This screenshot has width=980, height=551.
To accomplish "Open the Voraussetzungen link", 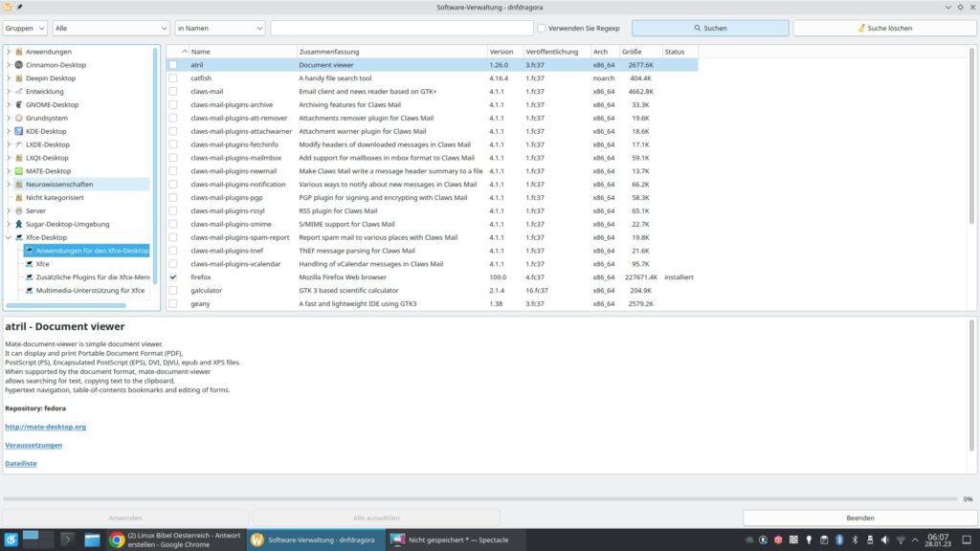I will coord(33,446).
